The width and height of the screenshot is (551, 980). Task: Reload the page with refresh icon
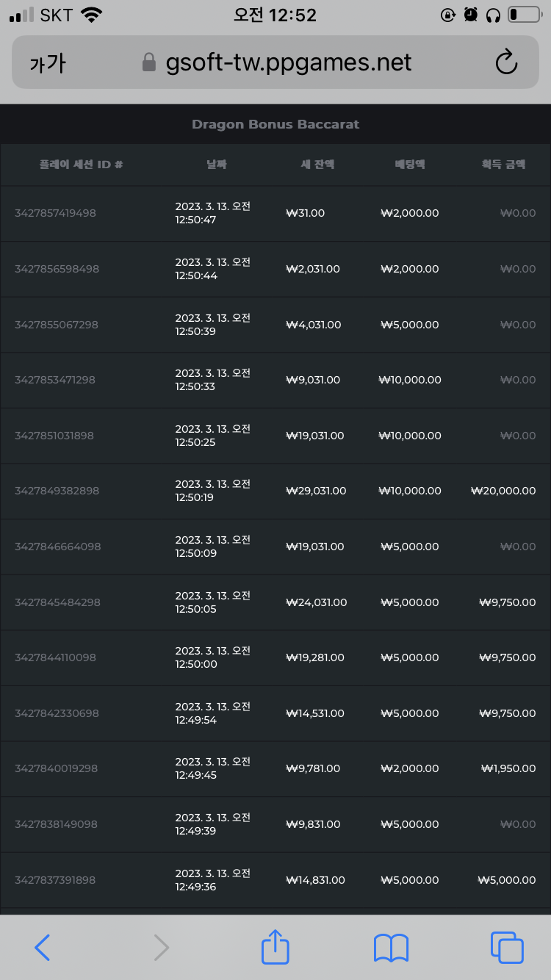click(507, 62)
